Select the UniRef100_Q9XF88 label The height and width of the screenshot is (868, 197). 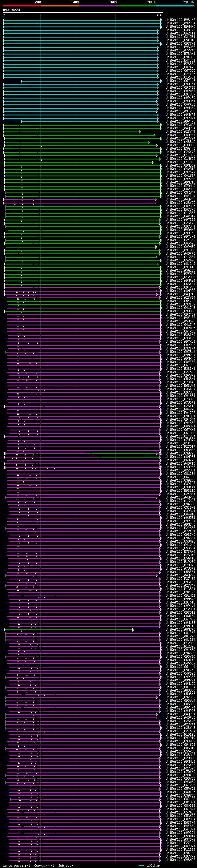point(180,88)
